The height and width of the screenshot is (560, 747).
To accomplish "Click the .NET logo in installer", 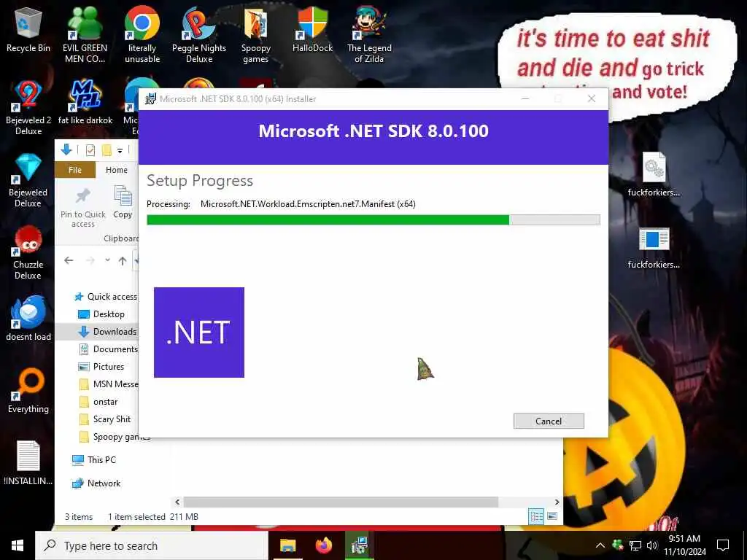I will click(x=199, y=332).
